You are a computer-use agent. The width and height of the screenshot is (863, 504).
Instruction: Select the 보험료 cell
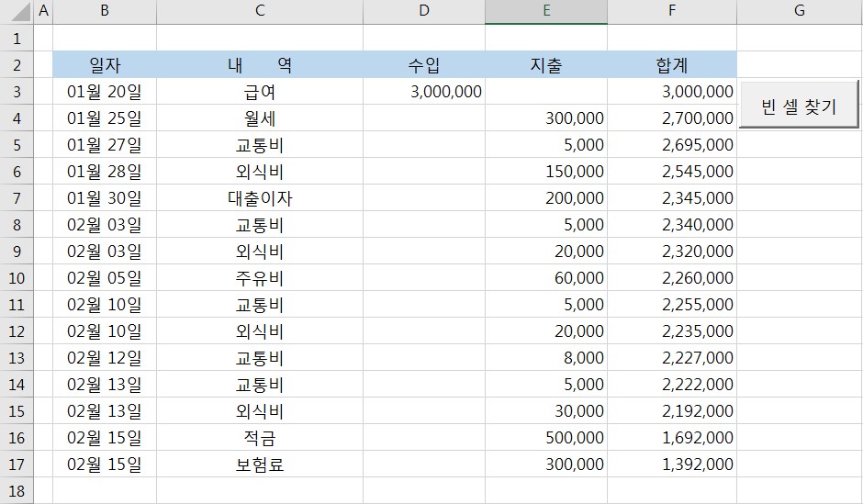(x=260, y=465)
